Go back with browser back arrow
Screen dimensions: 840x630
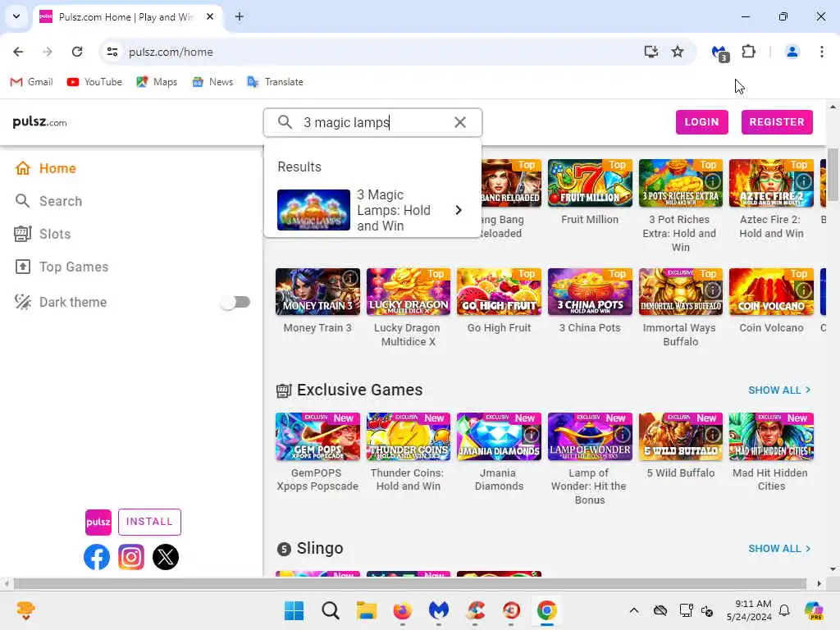(x=18, y=52)
